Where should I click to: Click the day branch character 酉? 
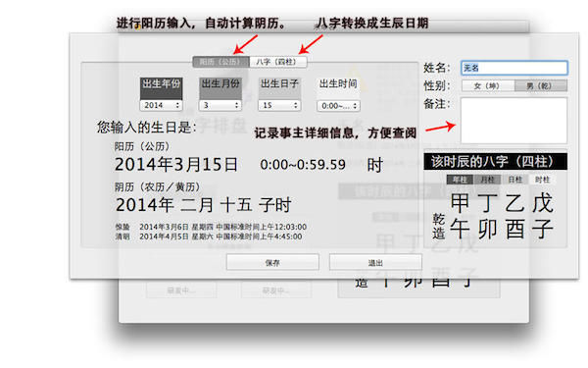click(x=514, y=229)
